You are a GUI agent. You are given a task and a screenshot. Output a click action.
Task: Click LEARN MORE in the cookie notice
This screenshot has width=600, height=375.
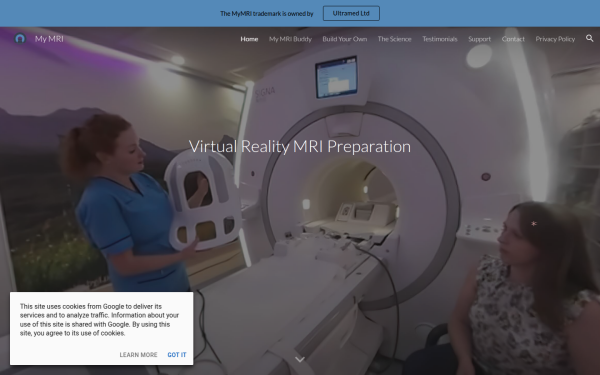point(138,355)
